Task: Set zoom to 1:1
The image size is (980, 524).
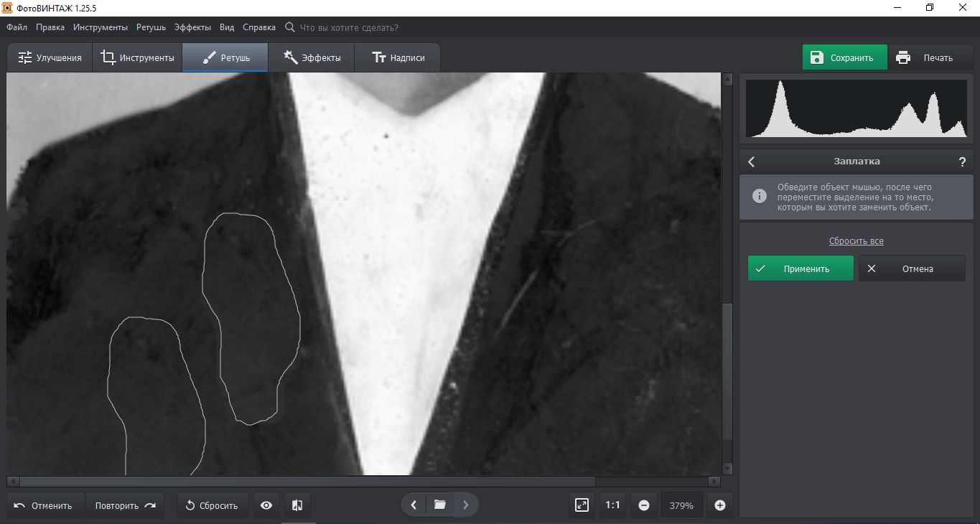Action: pos(612,505)
